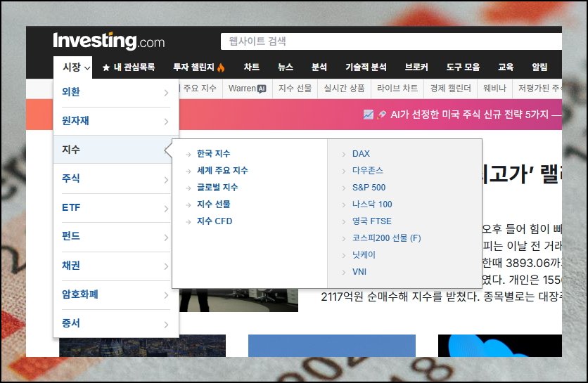The height and width of the screenshot is (383, 588).
Task: Open the 다우존스 index link
Action: [367, 171]
